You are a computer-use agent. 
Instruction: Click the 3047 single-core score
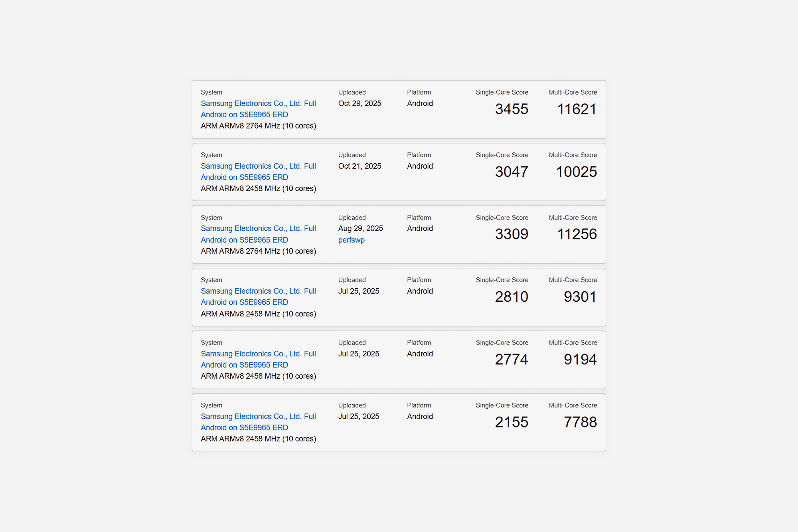click(x=512, y=172)
